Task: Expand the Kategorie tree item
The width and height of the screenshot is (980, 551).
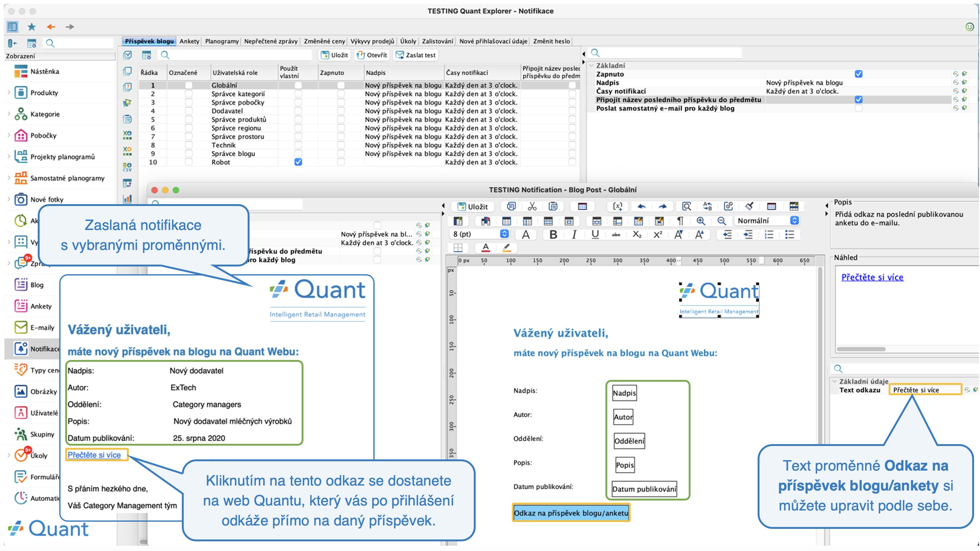Action: point(9,114)
